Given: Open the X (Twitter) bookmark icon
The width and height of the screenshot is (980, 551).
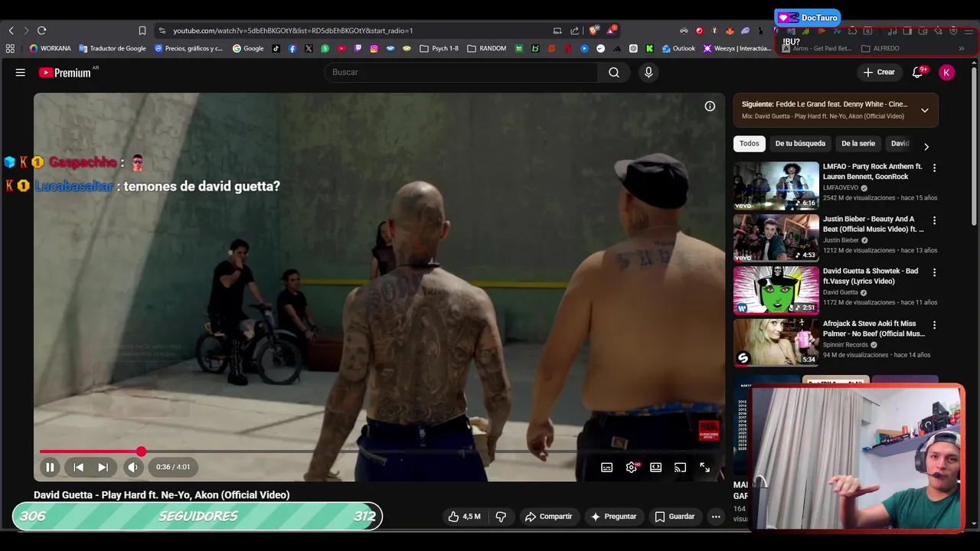Looking at the screenshot, I should (x=309, y=48).
